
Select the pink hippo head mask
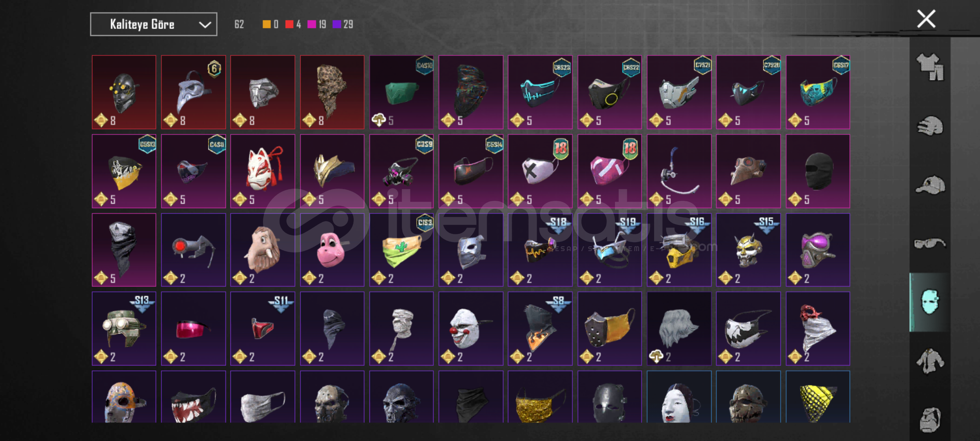332,250
